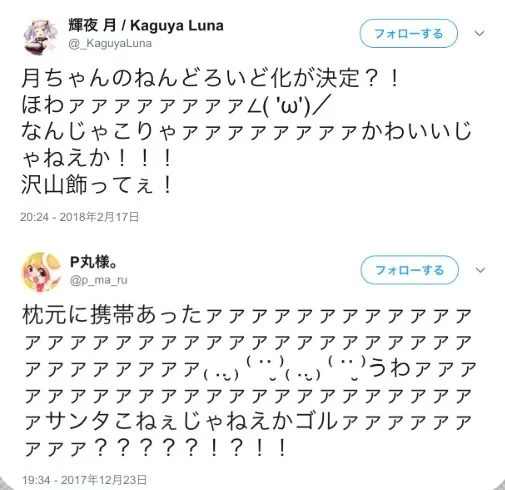Viewport: 505px width, 490px height.
Task: Expand options chevron on Kaguya Luna tweet
Action: (x=479, y=33)
